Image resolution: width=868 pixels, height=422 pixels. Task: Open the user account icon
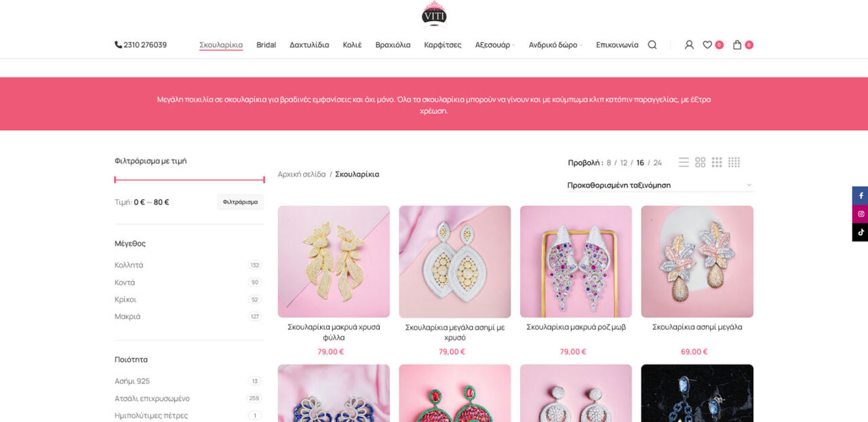[689, 45]
